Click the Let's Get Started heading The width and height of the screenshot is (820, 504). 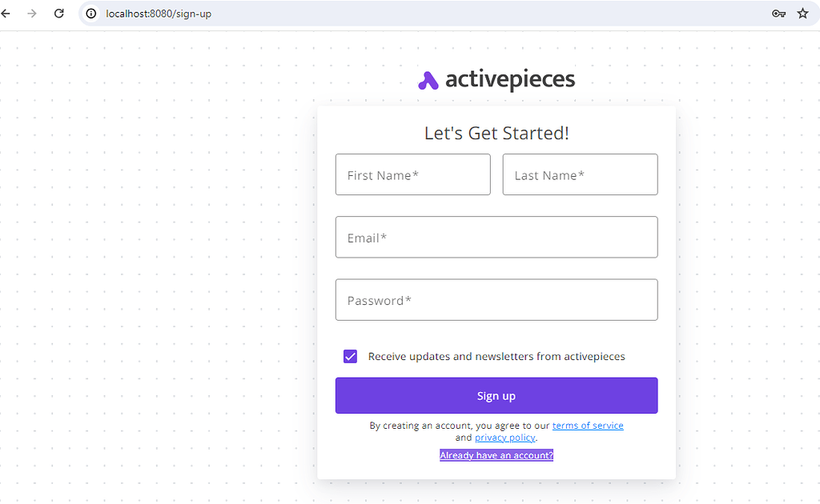(496, 133)
